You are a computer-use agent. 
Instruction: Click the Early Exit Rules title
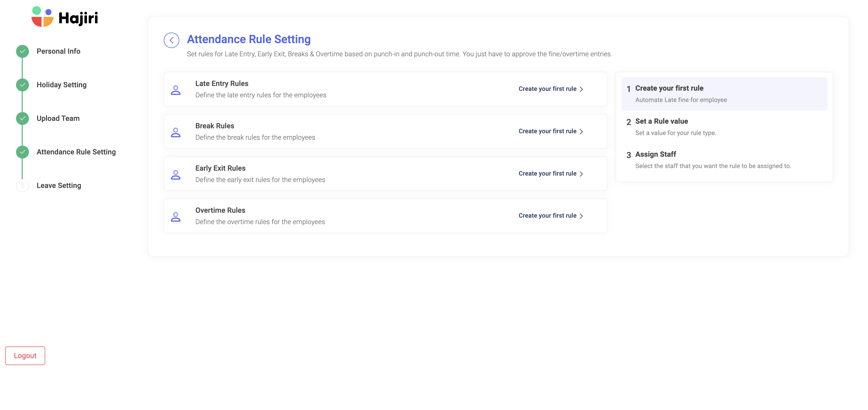coord(220,168)
